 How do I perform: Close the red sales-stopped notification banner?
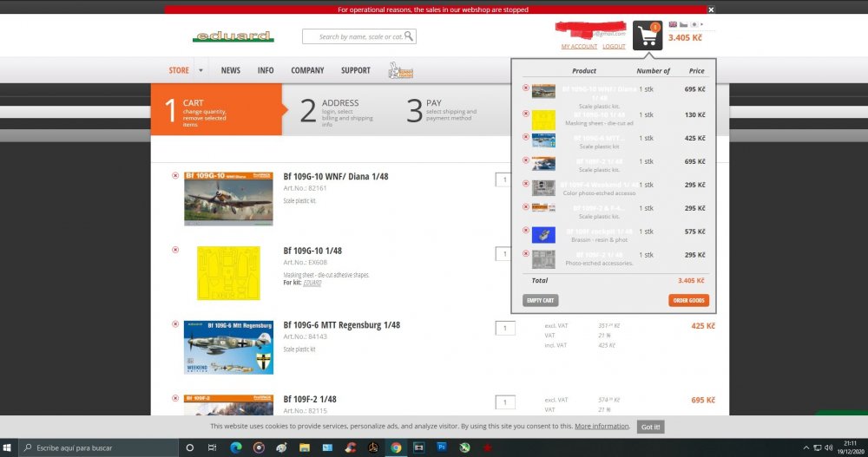(711, 10)
